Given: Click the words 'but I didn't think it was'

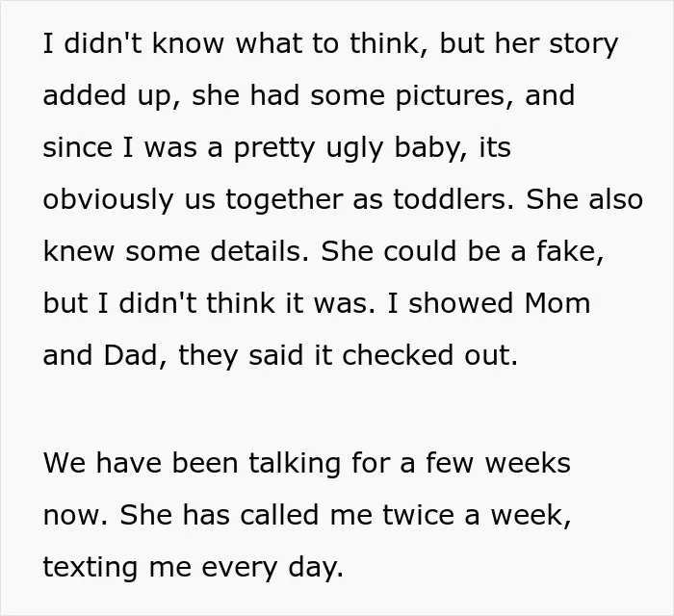Looking at the screenshot, I should point(206,303).
